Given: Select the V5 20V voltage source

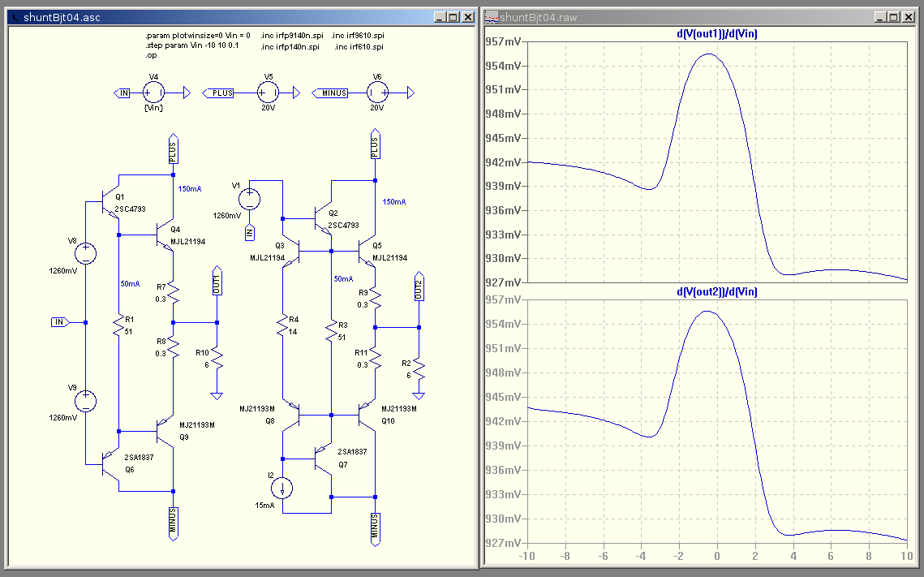Looking at the screenshot, I should pos(269,93).
